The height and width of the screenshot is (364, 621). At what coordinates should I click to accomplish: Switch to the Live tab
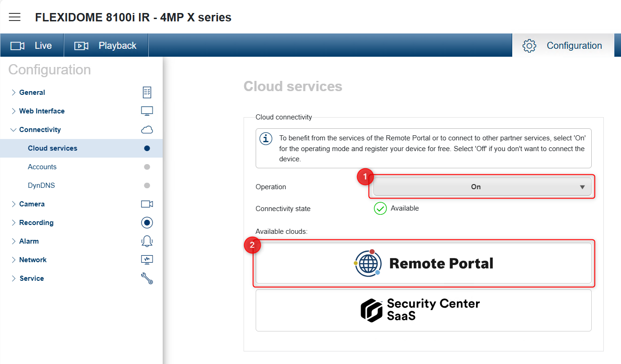pos(32,46)
